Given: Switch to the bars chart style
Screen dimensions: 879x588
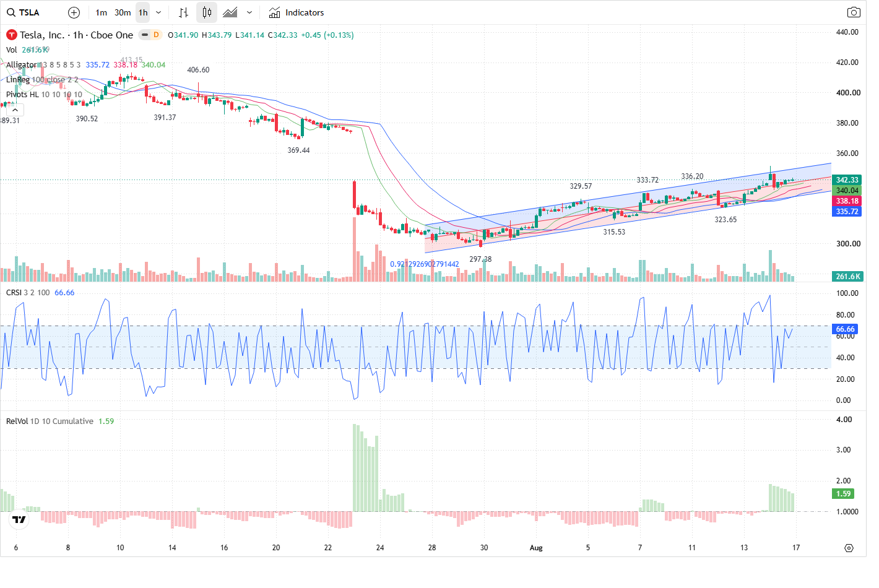Looking at the screenshot, I should tap(183, 12).
